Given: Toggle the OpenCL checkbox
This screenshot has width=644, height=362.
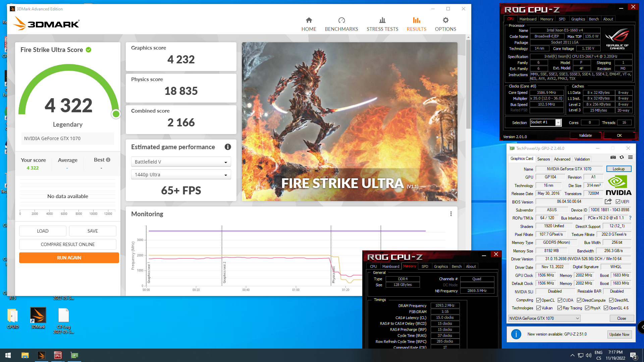Looking at the screenshot, I should [538, 300].
